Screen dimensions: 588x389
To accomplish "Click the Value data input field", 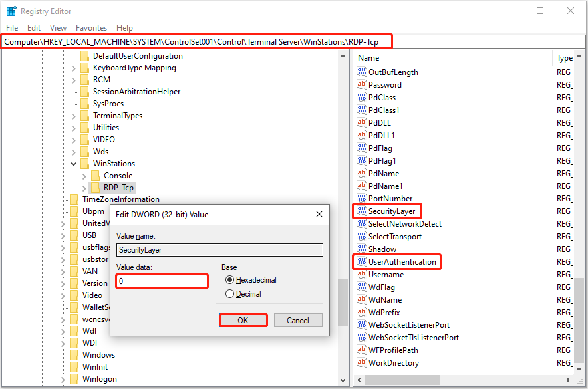I will point(162,281).
